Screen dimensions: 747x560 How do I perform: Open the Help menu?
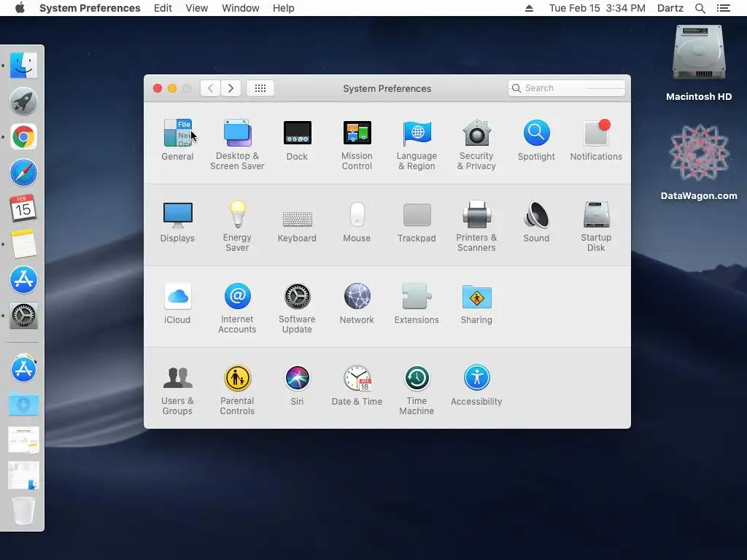[x=284, y=8]
